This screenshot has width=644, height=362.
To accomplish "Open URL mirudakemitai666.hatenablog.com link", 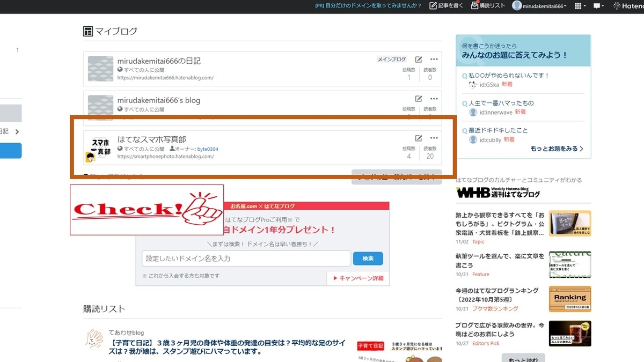I will (165, 78).
